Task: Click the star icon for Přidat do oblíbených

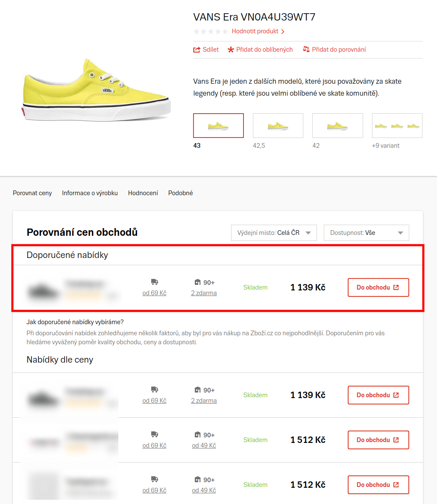Action: [x=231, y=50]
